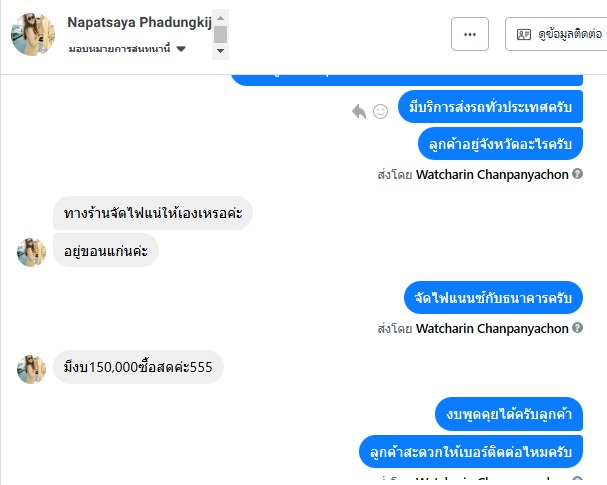Click the ลูกค้าอยู่จังหวัดอะไรครับ message bubble
This screenshot has width=607, height=485.
(500, 144)
